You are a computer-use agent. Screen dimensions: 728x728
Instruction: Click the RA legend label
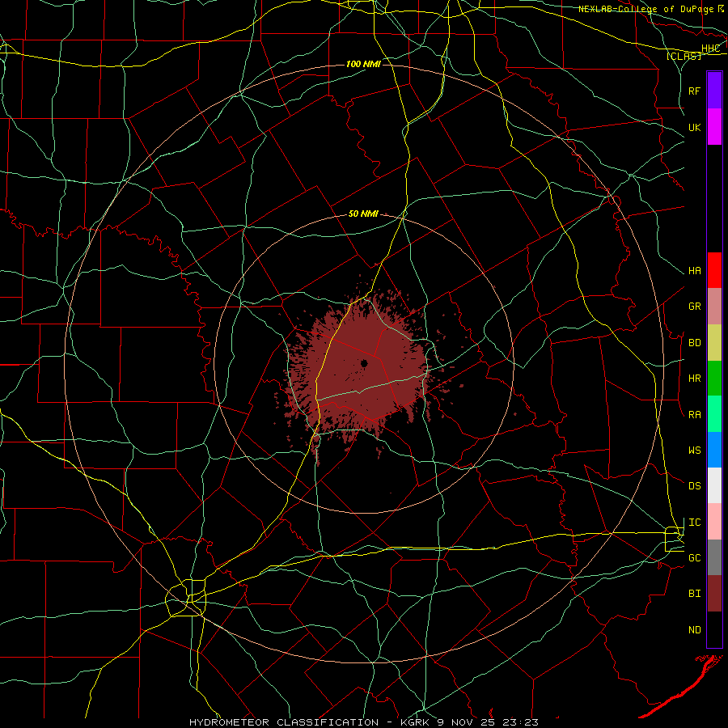[x=694, y=415]
